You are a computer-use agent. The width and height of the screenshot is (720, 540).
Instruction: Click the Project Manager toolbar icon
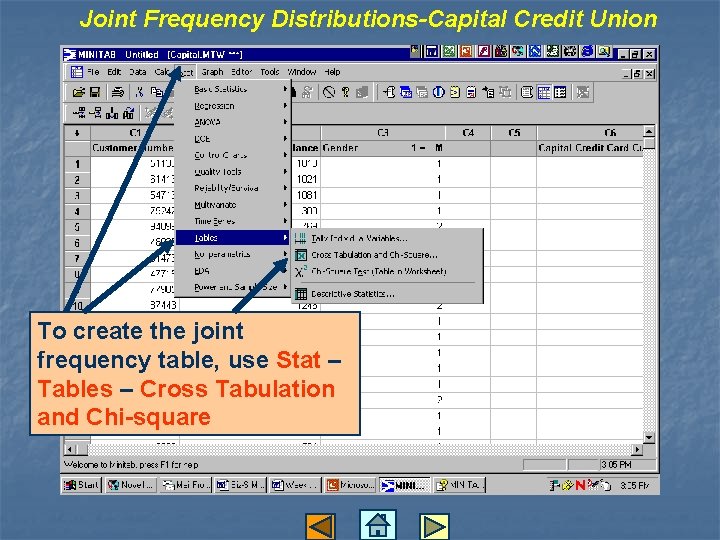pyautogui.click(x=560, y=92)
